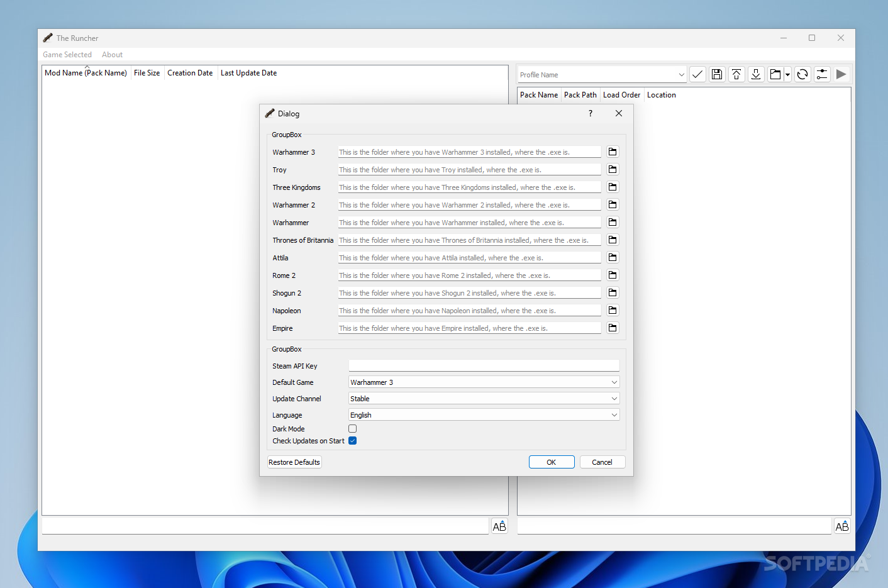This screenshot has width=888, height=588.
Task: Click the Cancel button
Action: 602,462
